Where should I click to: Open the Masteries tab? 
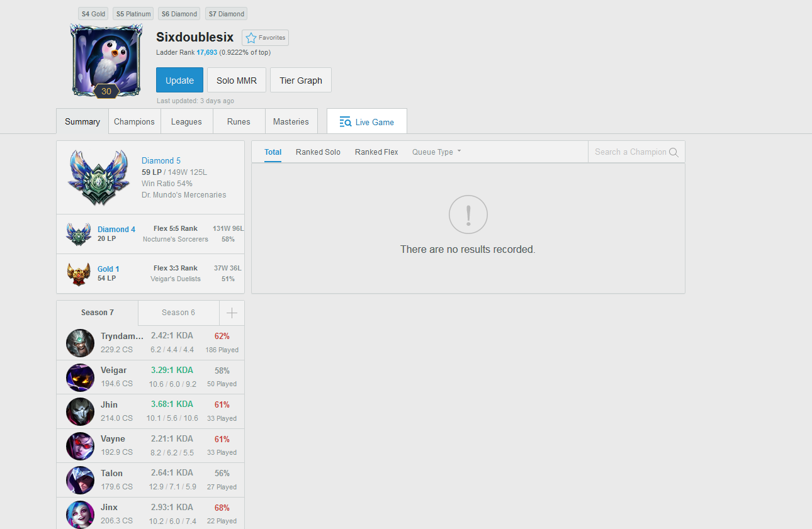pos(291,121)
